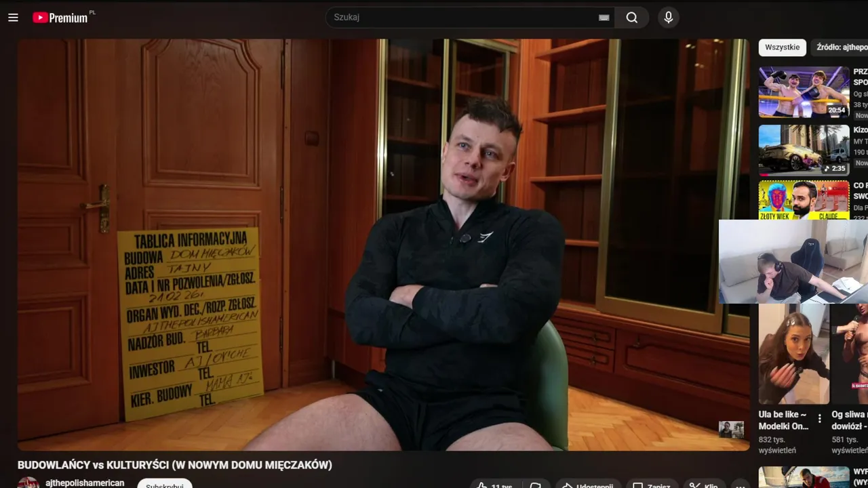This screenshot has height=488, width=868.
Task: Click the magnifying glass search button
Action: 632,18
